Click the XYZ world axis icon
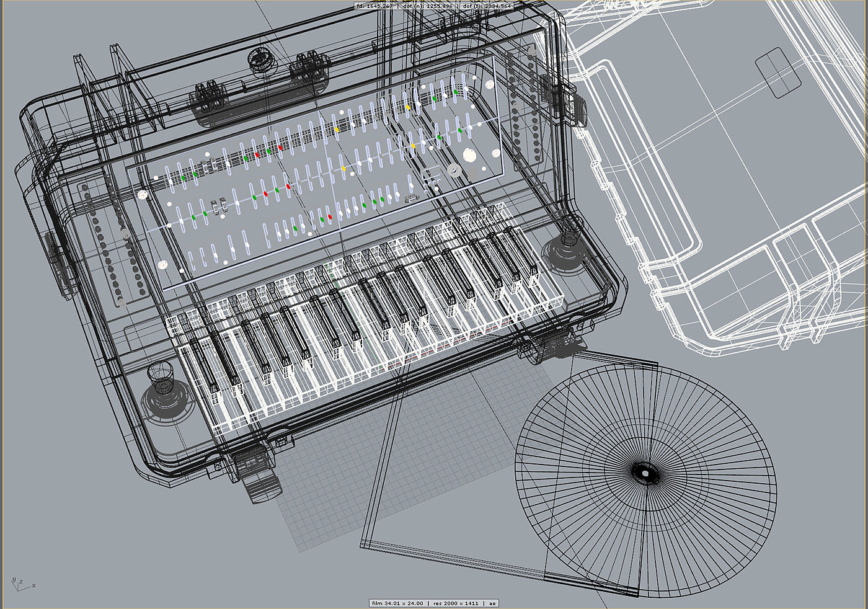The image size is (868, 609). (x=23, y=584)
